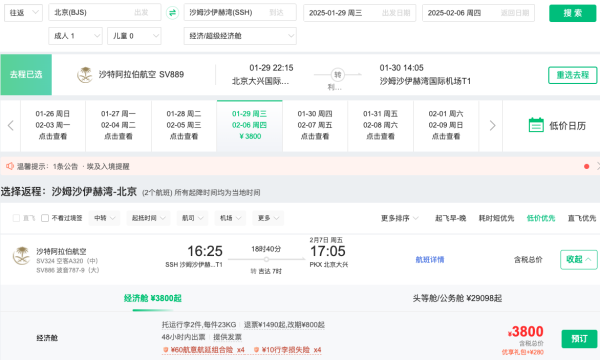This screenshot has height=360, width=600.
Task: Select the 01-31 周五 date tab
Action: (x=380, y=125)
